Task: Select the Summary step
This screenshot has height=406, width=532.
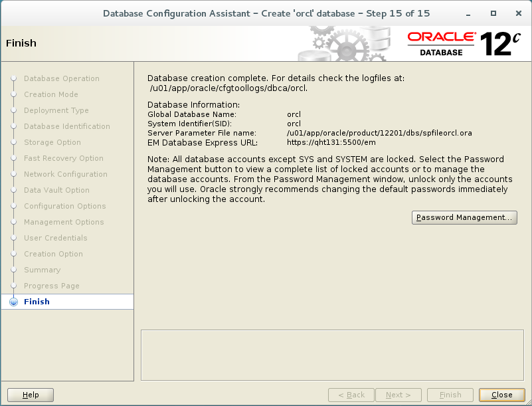Action: coord(43,270)
